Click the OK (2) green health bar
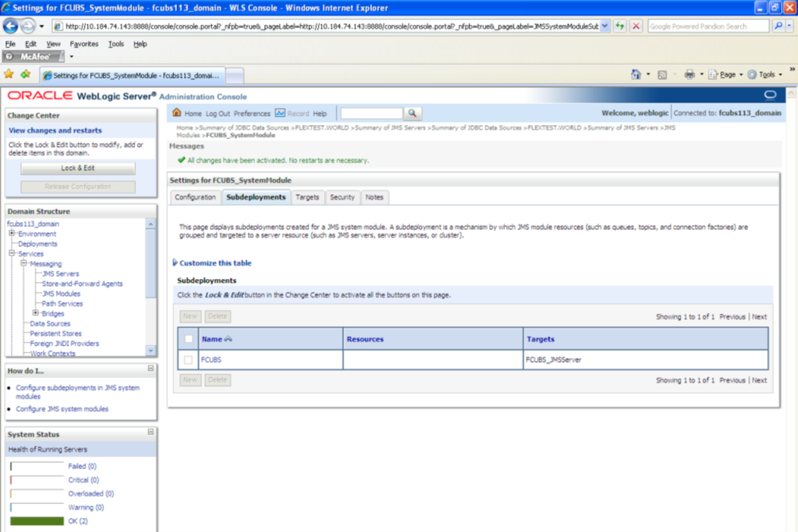This screenshot has height=532, width=798. pos(37,521)
